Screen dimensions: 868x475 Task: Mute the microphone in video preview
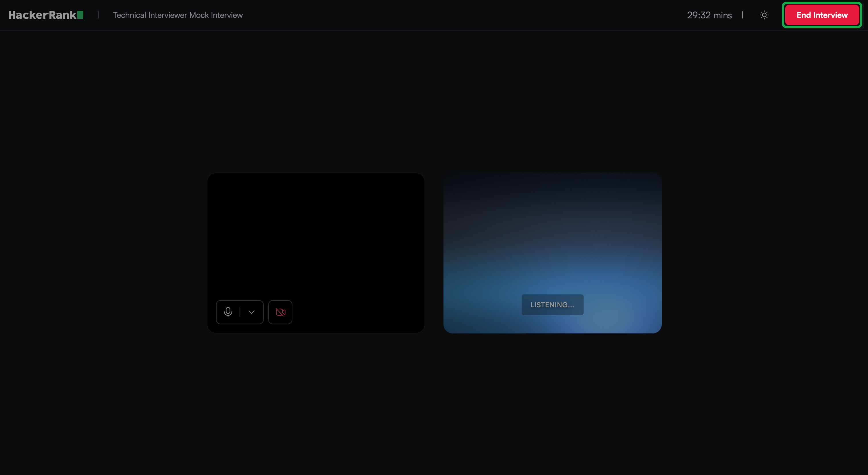click(x=228, y=312)
